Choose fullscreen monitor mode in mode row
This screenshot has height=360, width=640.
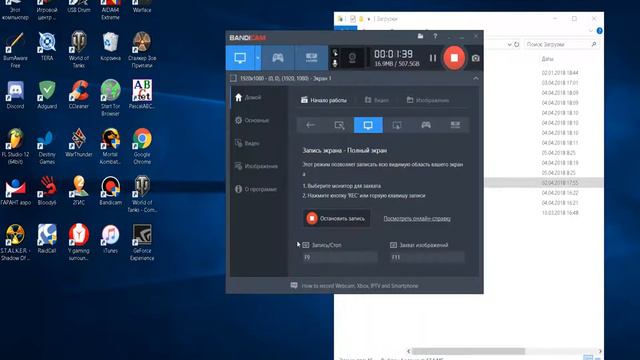(x=368, y=125)
